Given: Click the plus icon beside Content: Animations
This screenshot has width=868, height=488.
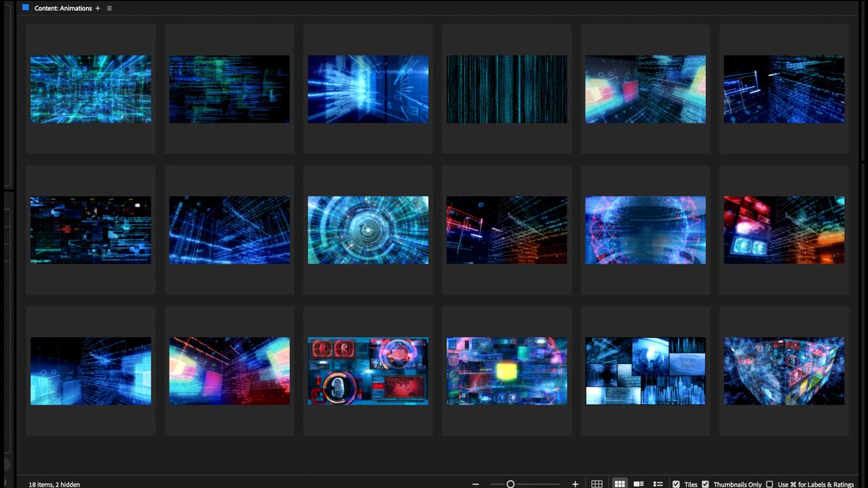Looking at the screenshot, I should tap(98, 8).
